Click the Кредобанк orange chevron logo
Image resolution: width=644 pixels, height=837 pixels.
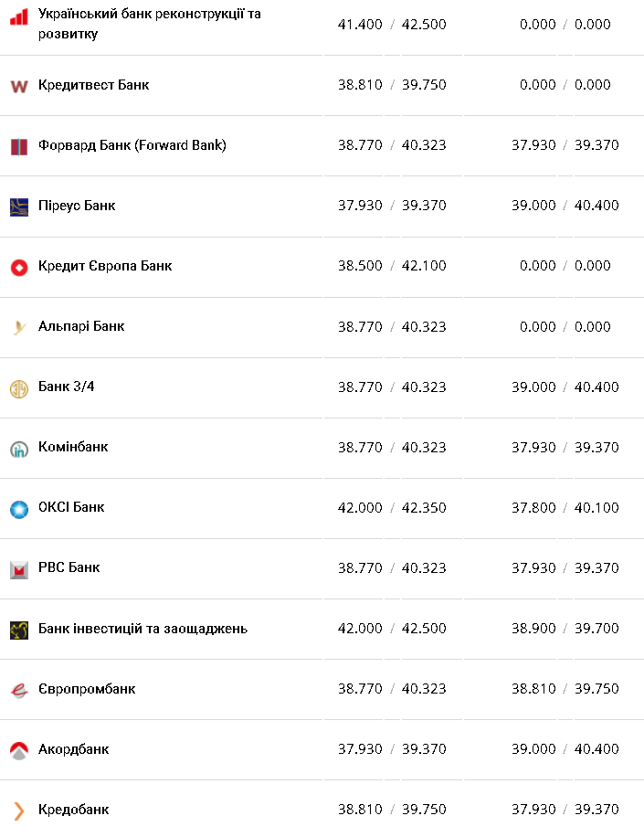19,811
